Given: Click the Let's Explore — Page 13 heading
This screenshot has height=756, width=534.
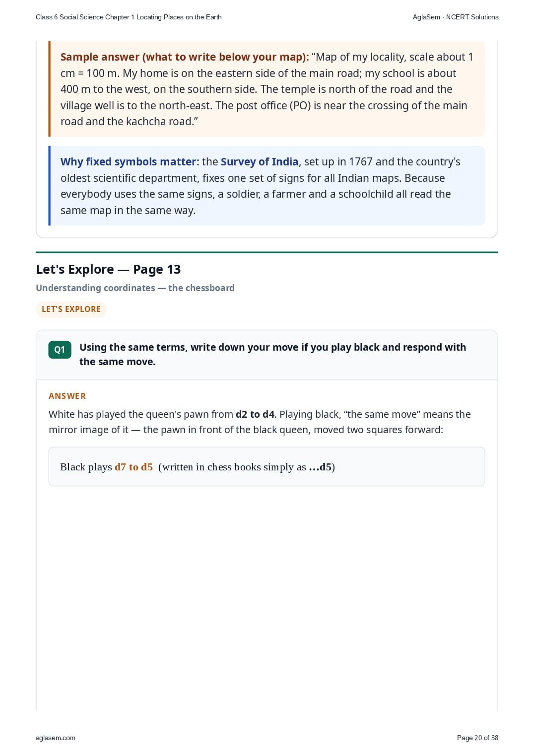Looking at the screenshot, I should tap(108, 269).
